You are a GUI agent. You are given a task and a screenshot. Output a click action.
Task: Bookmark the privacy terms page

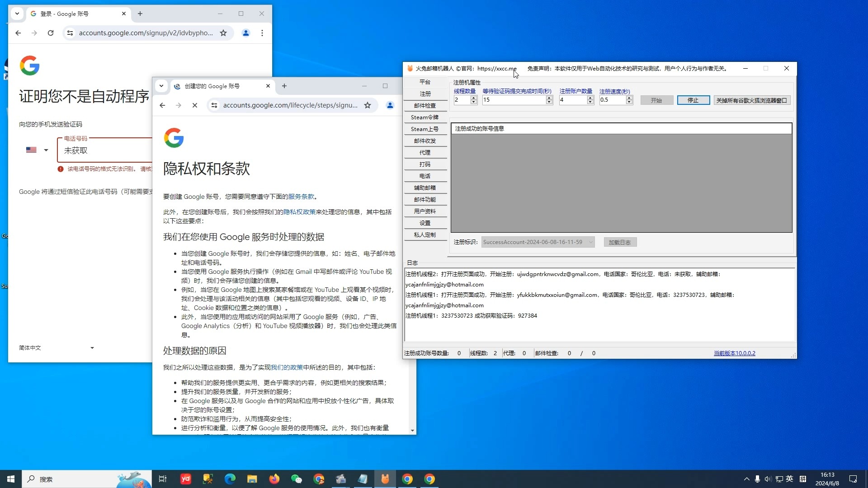coord(368,105)
